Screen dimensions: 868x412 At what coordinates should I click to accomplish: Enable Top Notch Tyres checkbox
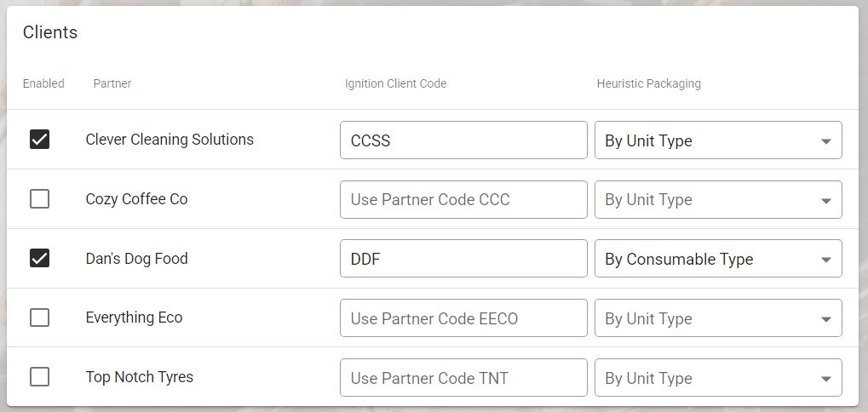39,377
